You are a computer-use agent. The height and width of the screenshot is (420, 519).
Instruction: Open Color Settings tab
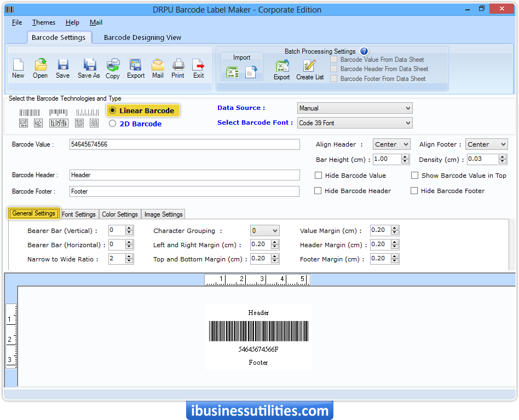pyautogui.click(x=120, y=214)
